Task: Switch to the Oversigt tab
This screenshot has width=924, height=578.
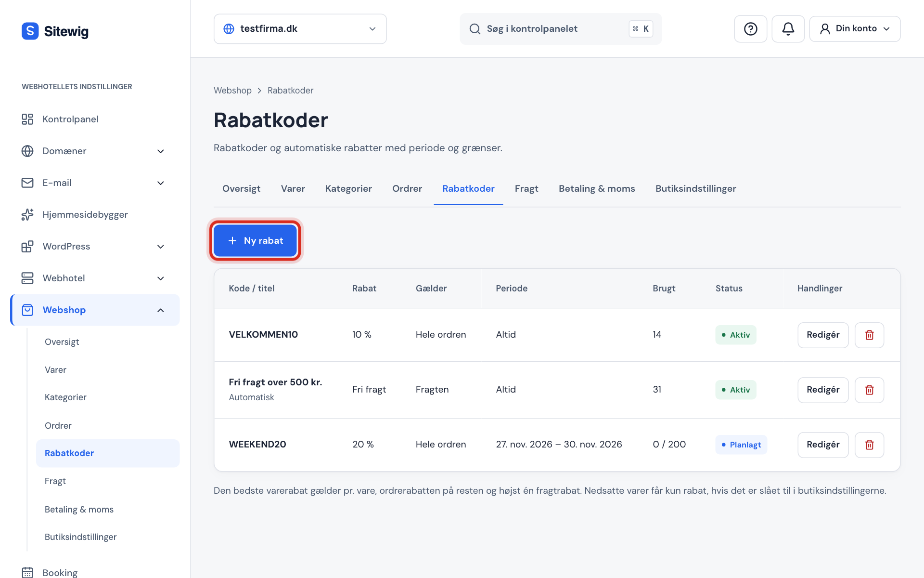Action: tap(241, 189)
